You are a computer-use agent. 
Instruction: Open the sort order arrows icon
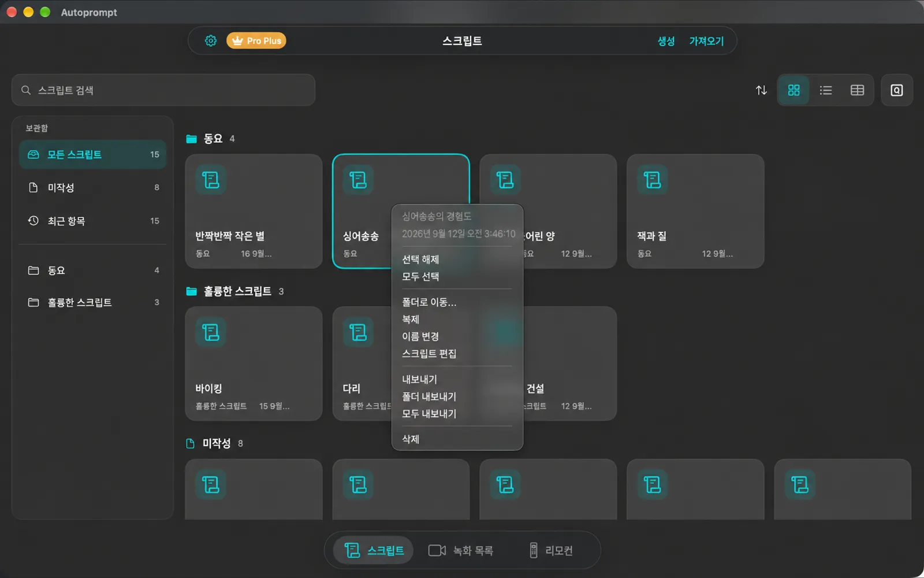point(762,90)
